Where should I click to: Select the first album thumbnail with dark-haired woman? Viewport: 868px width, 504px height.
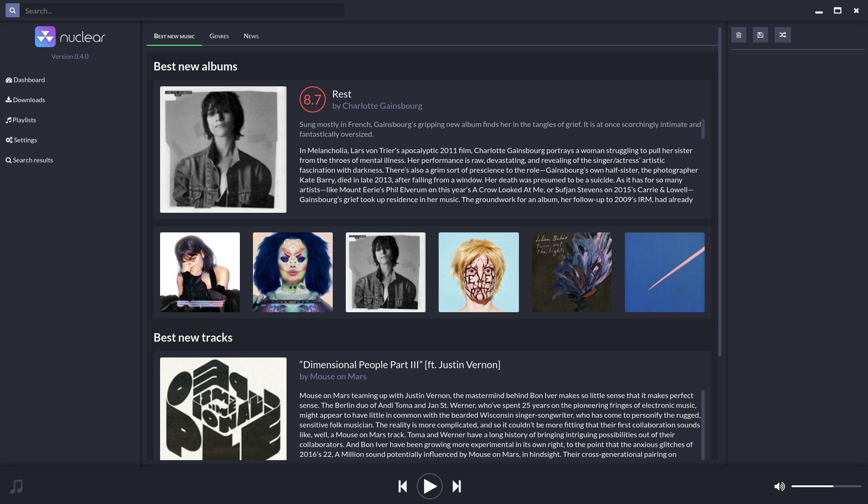[x=200, y=272]
